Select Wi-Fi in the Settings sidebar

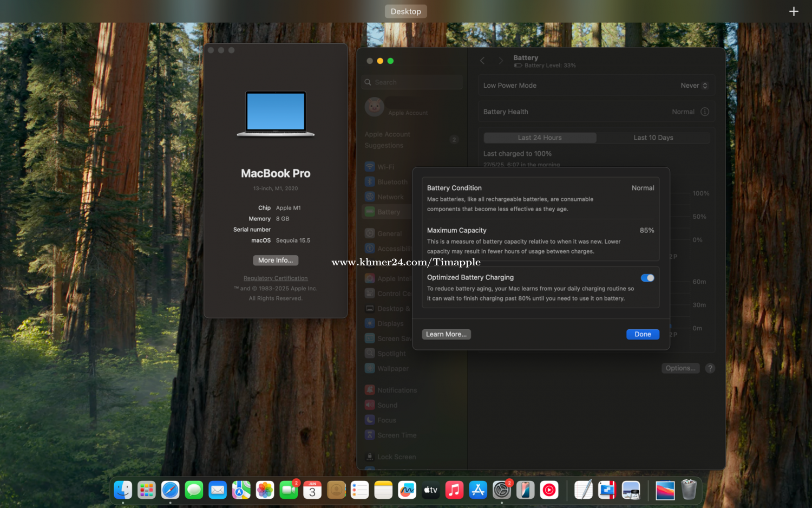[379, 167]
